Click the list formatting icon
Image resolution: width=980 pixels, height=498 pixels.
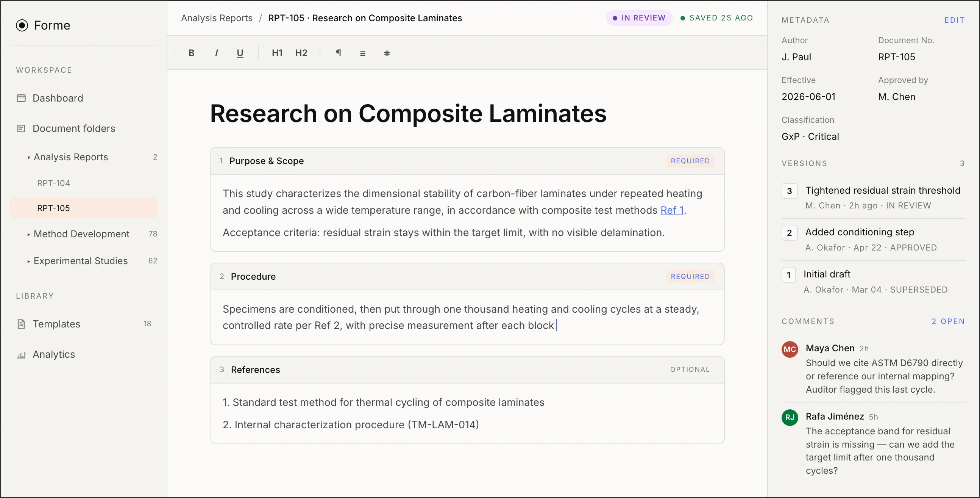(x=362, y=53)
